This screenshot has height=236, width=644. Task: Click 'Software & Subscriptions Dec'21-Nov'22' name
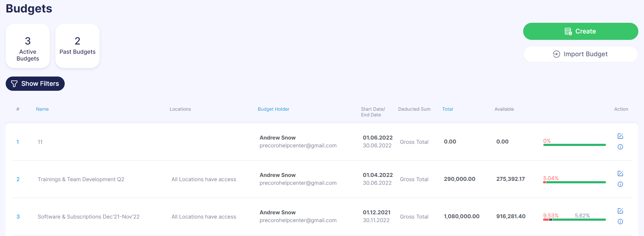88,217
